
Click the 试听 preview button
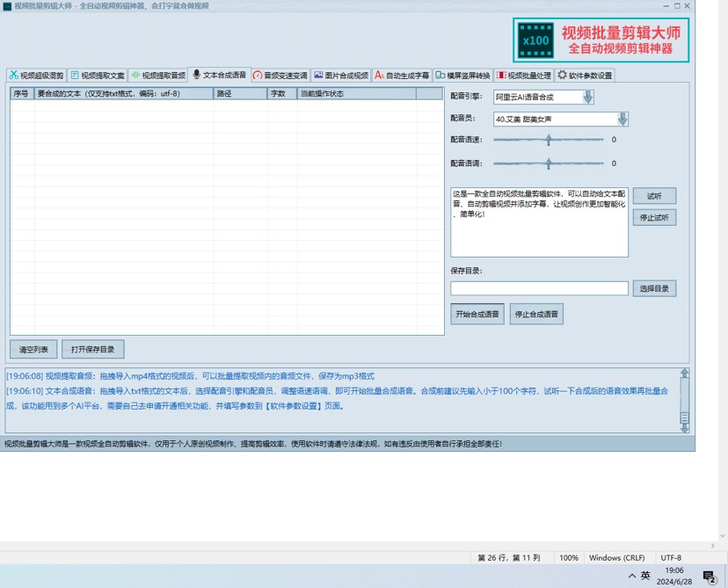tap(654, 195)
